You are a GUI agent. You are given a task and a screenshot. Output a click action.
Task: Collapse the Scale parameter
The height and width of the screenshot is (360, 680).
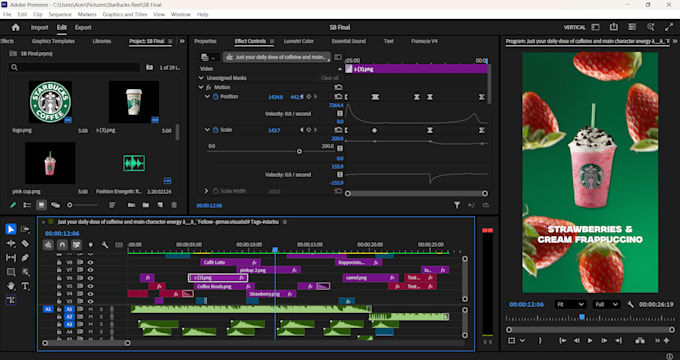click(x=207, y=130)
